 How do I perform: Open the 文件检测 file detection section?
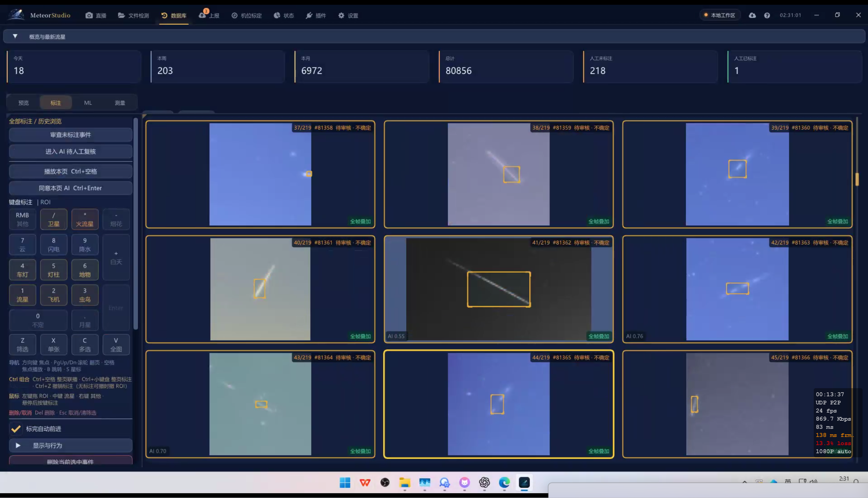pyautogui.click(x=133, y=15)
